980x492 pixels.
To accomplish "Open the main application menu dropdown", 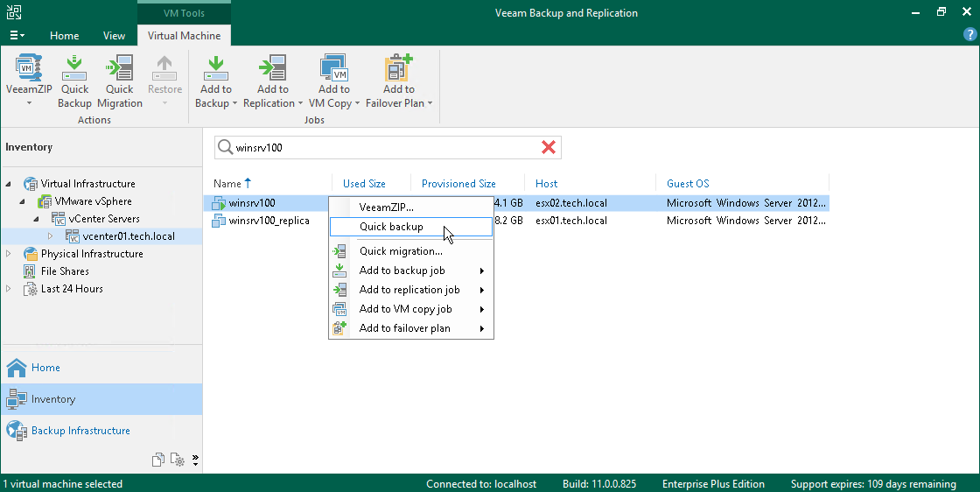I will [x=17, y=36].
